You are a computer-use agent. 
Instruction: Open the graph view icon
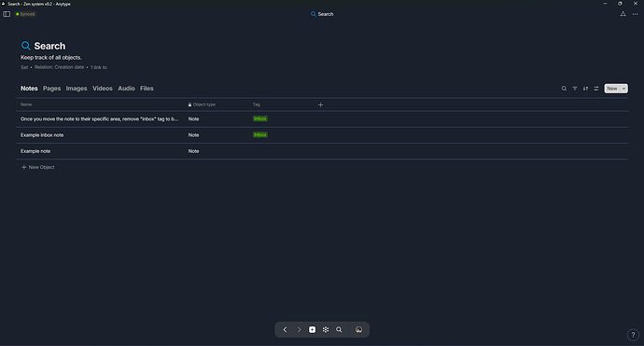tap(326, 329)
